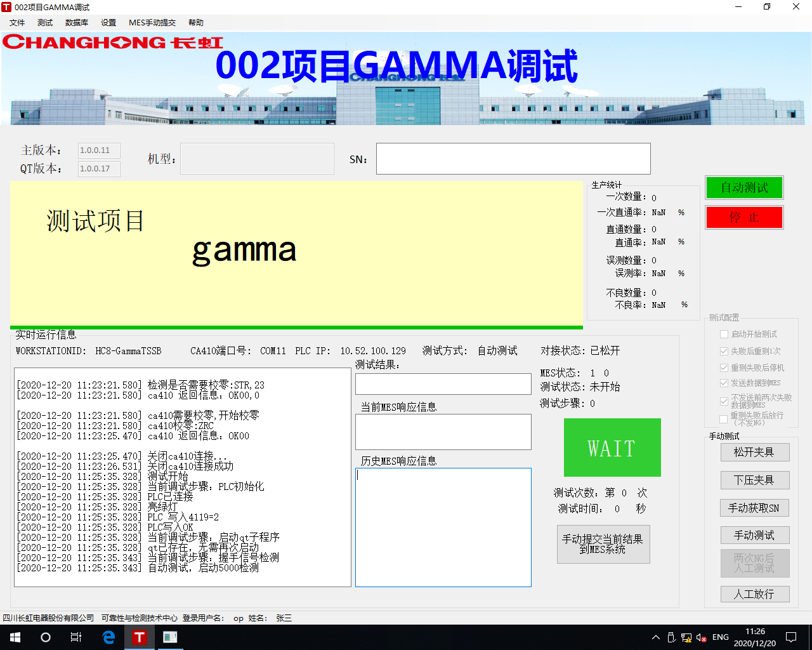The height and width of the screenshot is (650, 812).
Task: Open Task View on the taskbar
Action: (76, 637)
